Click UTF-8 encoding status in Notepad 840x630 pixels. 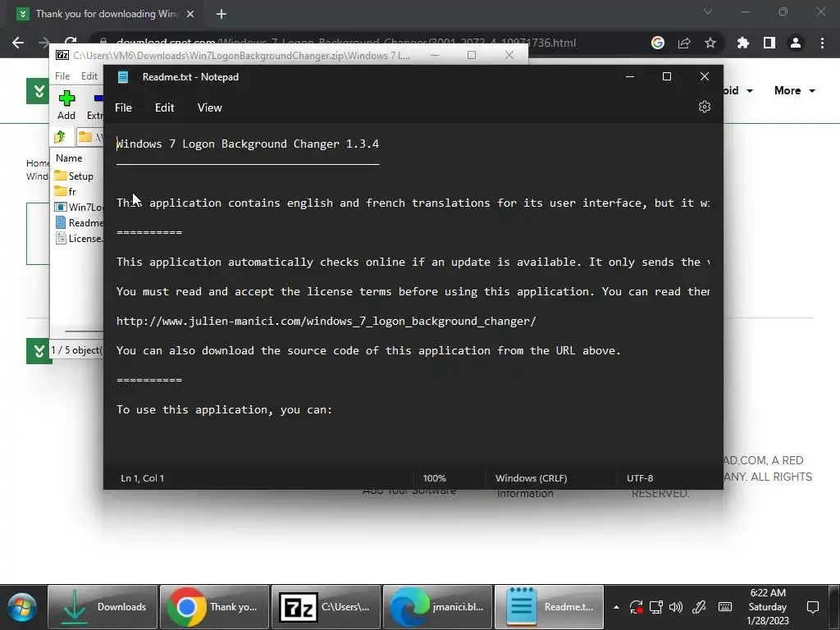[x=640, y=478]
